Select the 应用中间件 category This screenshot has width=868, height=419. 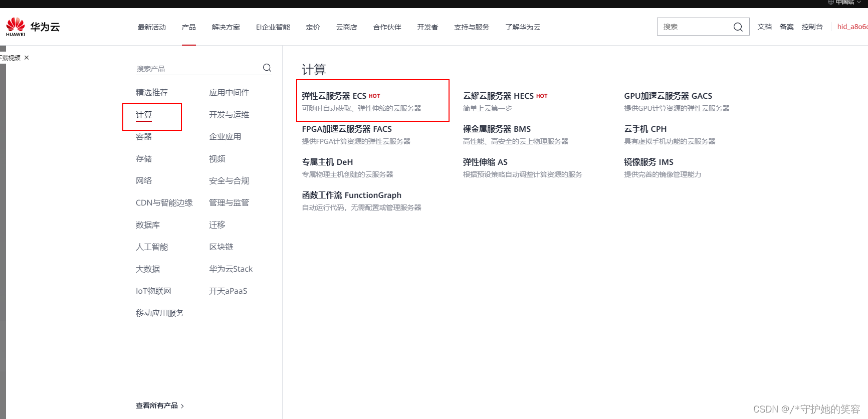[x=229, y=92]
